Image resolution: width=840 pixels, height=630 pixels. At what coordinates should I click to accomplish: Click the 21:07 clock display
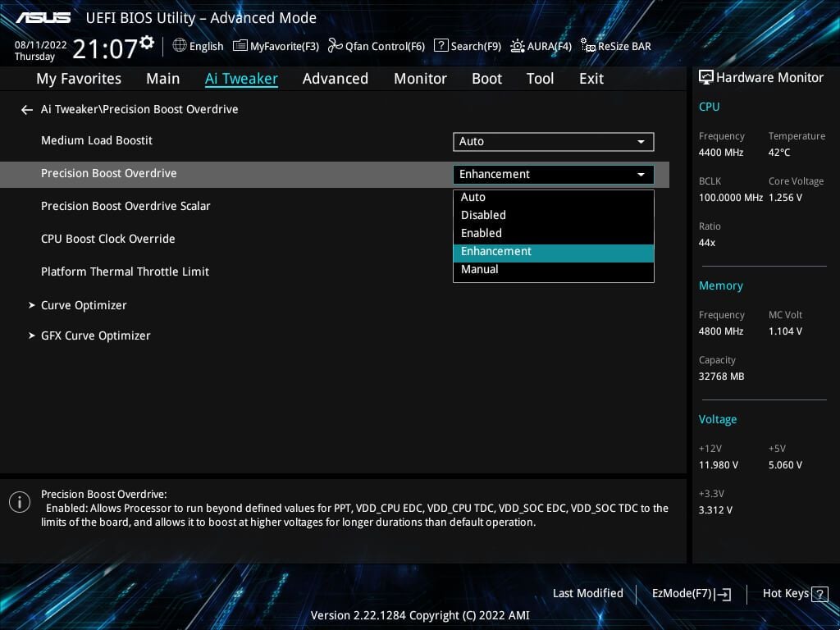(x=105, y=48)
